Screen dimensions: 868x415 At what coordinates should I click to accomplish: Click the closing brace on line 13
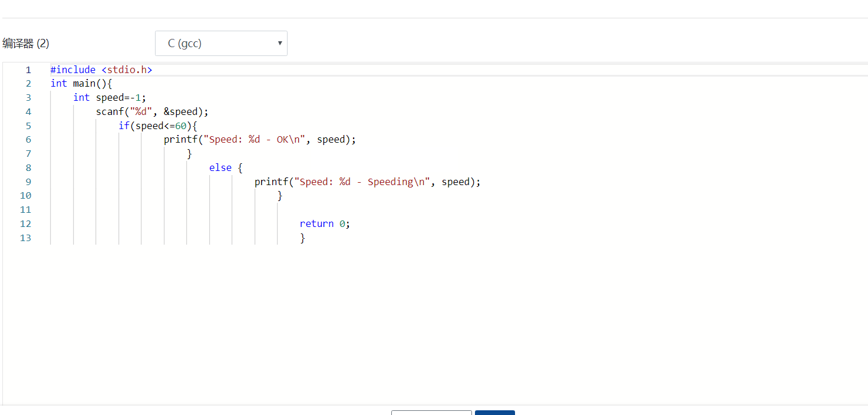(x=303, y=238)
